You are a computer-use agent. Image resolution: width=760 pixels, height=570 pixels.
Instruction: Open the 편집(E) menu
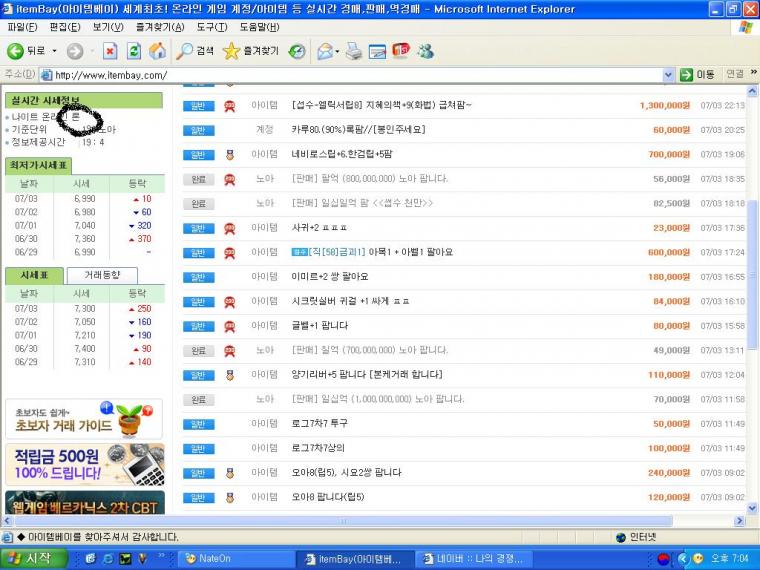(x=64, y=27)
